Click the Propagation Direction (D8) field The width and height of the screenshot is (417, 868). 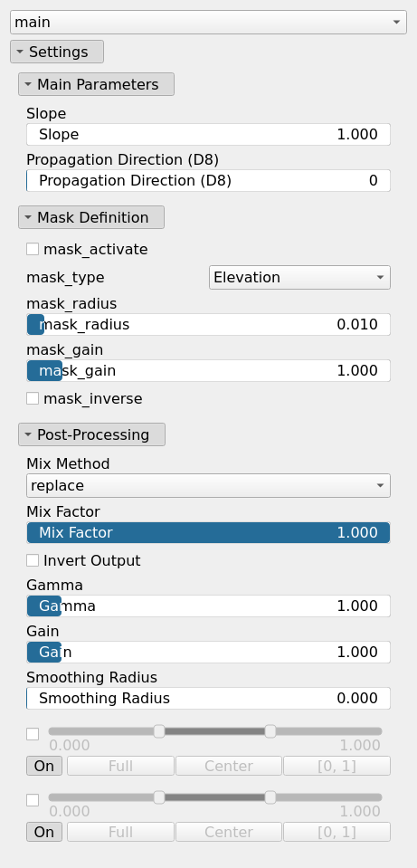pos(208,180)
